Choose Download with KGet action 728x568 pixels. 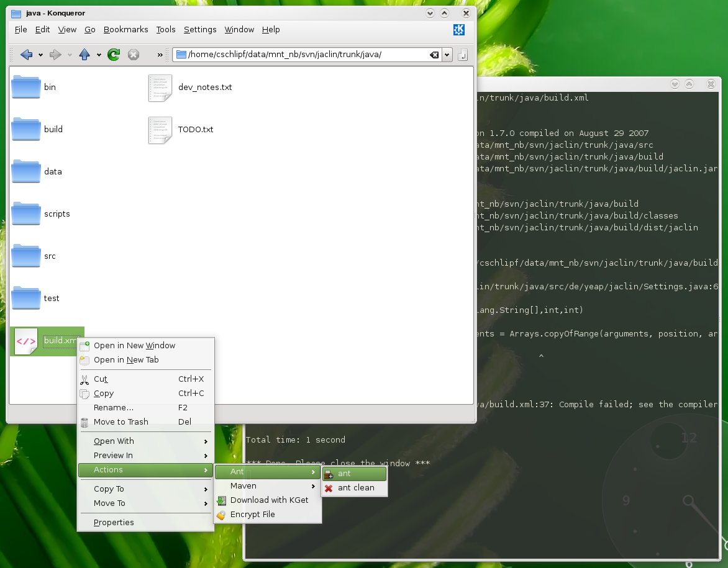tap(268, 500)
